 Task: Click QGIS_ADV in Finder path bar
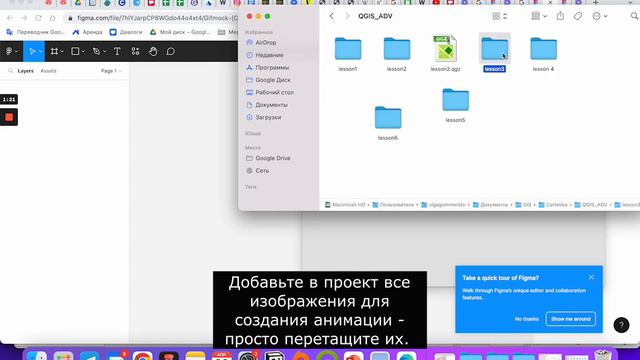(x=591, y=205)
